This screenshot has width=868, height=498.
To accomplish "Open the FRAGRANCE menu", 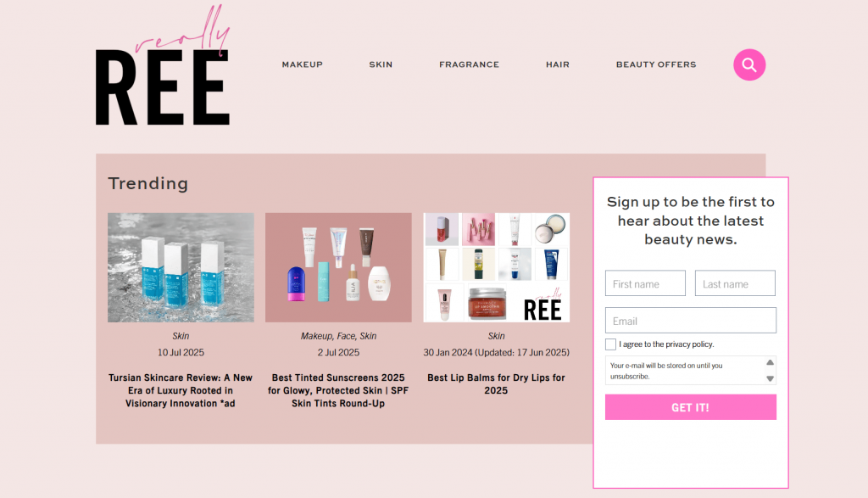I will (469, 64).
